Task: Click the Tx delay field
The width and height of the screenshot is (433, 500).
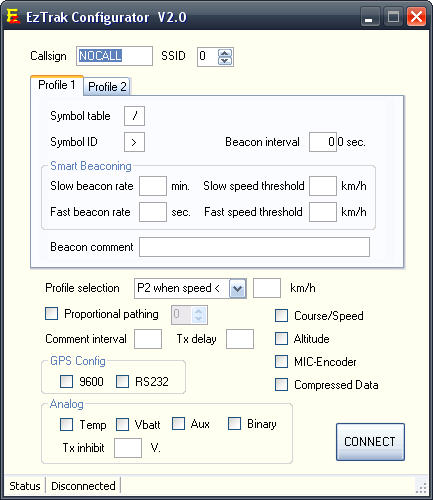Action: [240, 339]
